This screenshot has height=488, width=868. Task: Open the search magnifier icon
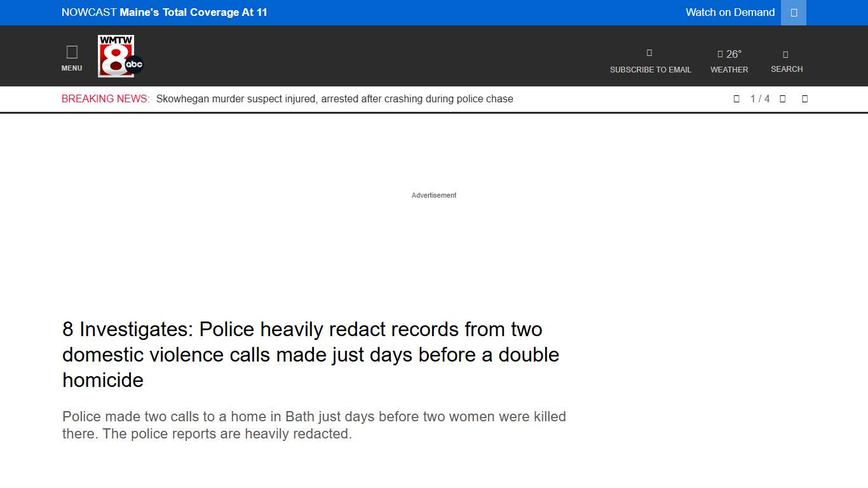(x=786, y=53)
